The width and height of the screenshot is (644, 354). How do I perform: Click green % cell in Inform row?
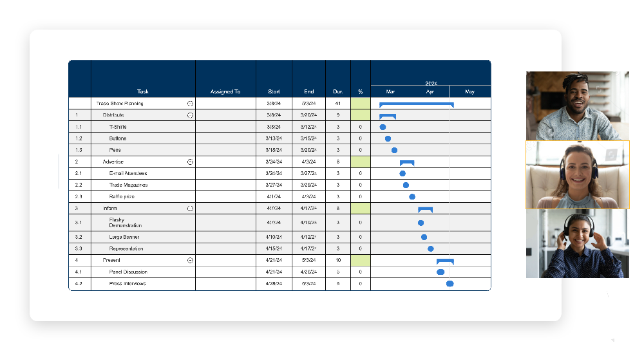click(x=361, y=208)
